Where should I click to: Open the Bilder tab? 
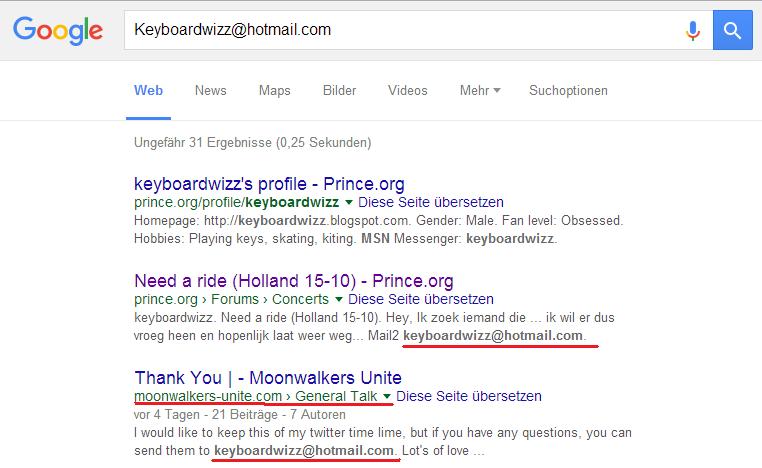pyautogui.click(x=339, y=90)
